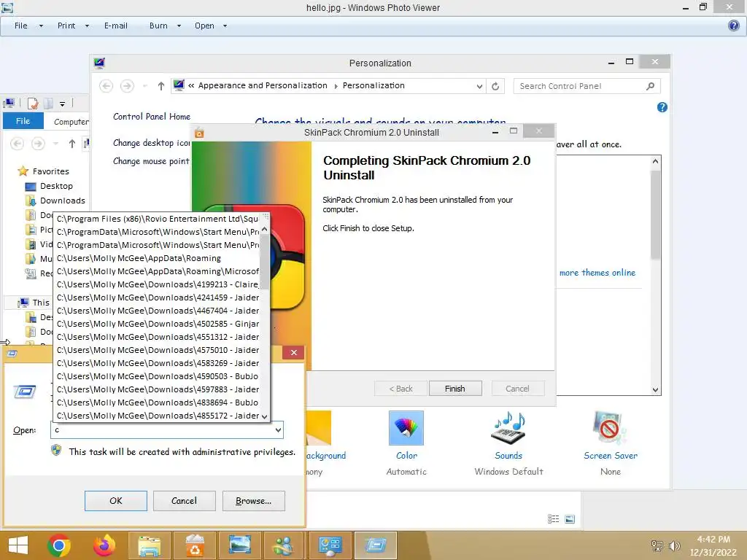Go up one level in Personalization window
Image resolution: width=747 pixels, height=560 pixels.
click(161, 86)
